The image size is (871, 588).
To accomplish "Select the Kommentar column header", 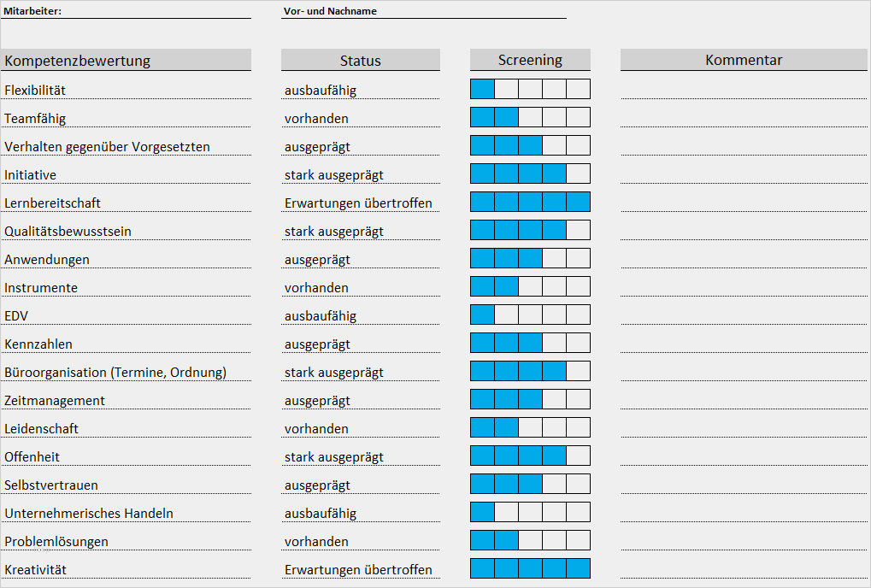I will pyautogui.click(x=743, y=60).
